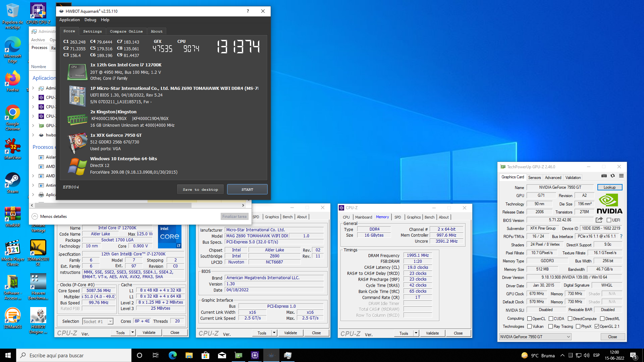Open Microsoft Store from the taskbar
The width and height of the screenshot is (644, 362).
click(x=205, y=355)
